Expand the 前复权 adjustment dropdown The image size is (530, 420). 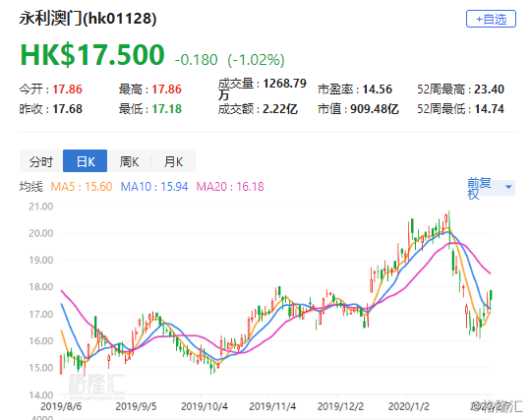tap(491, 188)
